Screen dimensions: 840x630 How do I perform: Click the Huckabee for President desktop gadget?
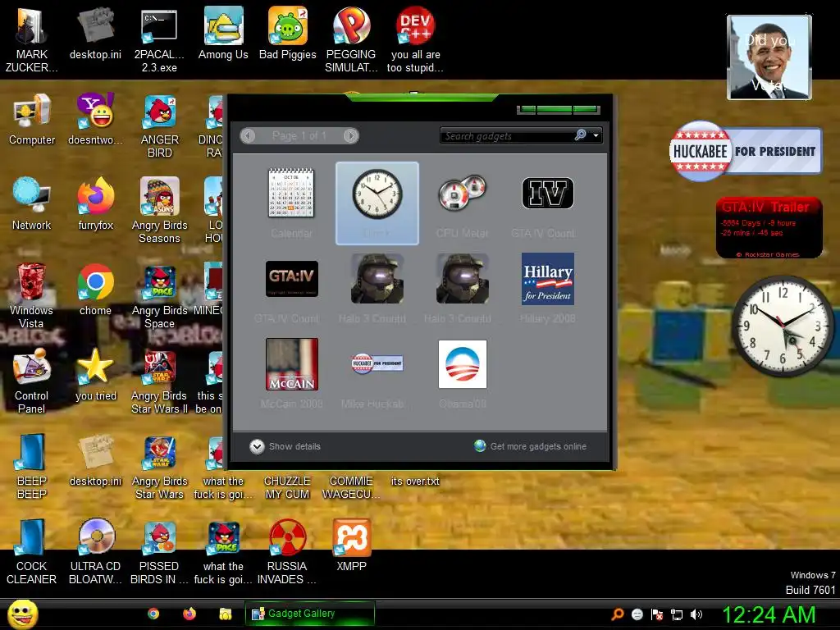point(745,152)
